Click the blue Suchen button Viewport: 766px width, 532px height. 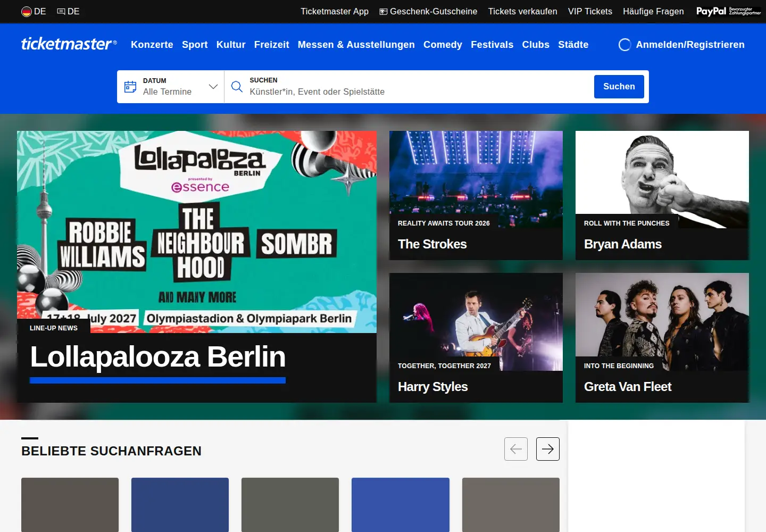(619, 87)
